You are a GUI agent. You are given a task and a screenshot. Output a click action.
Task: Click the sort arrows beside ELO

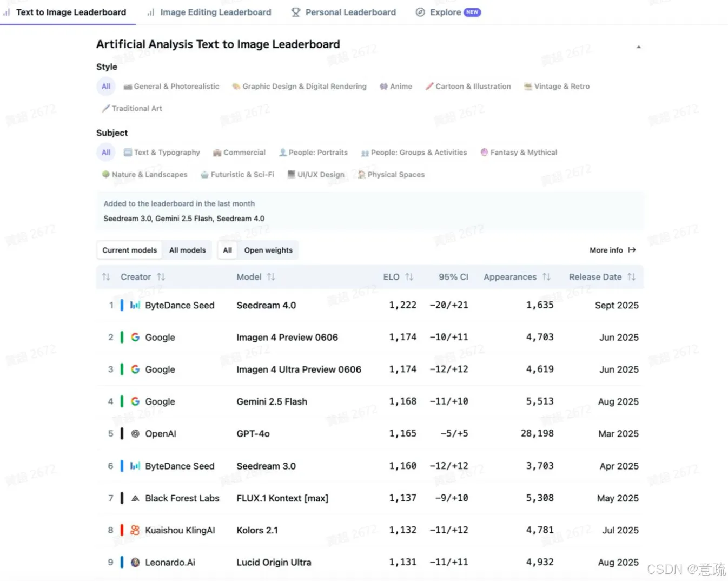pos(409,277)
